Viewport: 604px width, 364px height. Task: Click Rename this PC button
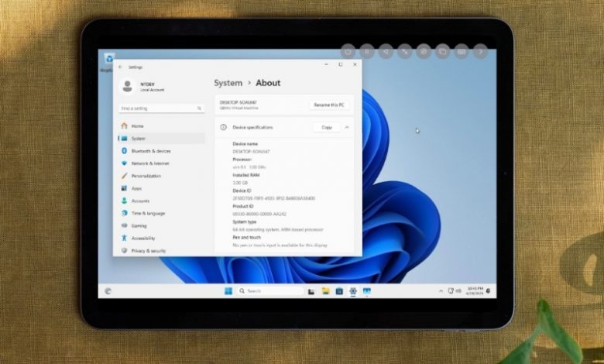329,105
